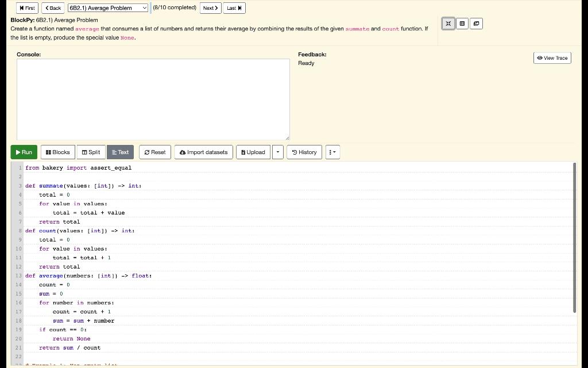
Task: Switch editor to Blocks mode
Action: click(58, 152)
